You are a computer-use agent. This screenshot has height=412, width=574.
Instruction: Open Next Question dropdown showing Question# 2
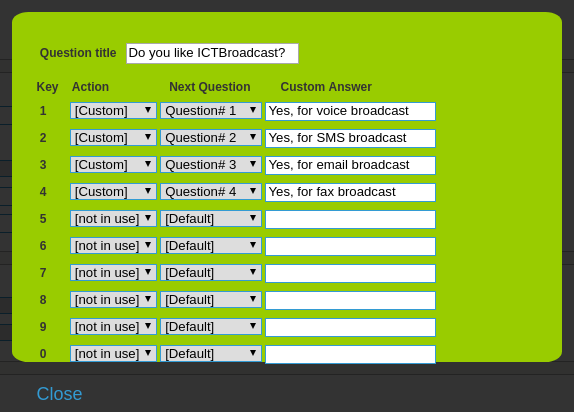pos(211,138)
